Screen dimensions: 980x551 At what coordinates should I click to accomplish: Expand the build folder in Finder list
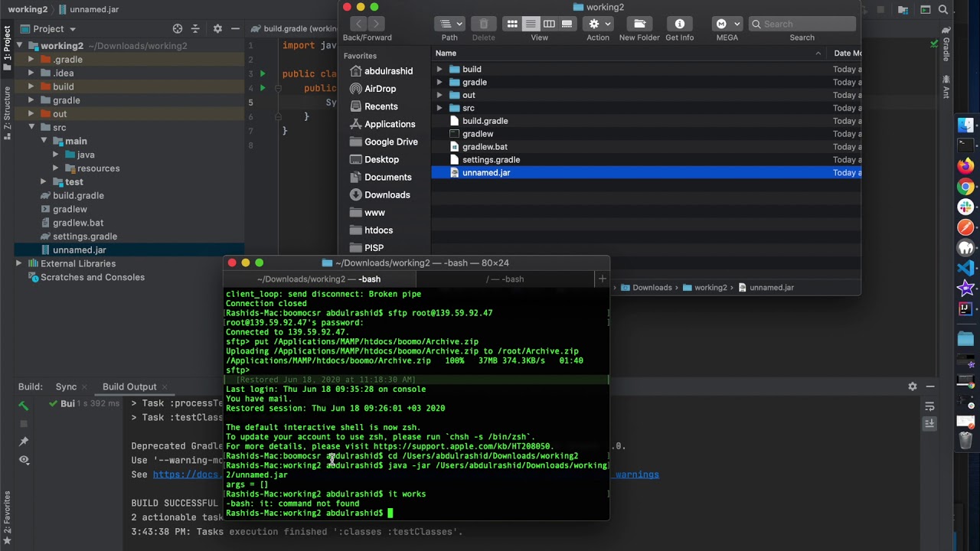[439, 70]
